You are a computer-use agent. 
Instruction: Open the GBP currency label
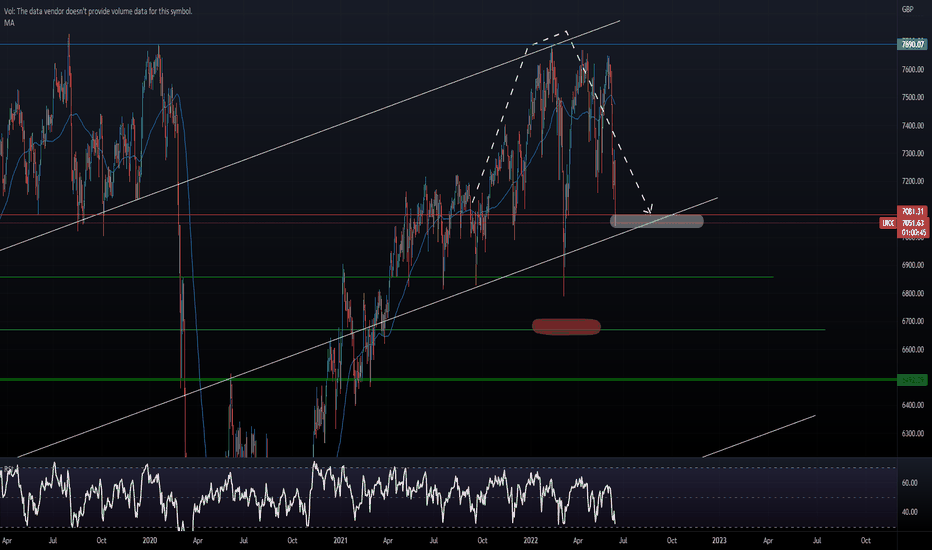click(907, 10)
